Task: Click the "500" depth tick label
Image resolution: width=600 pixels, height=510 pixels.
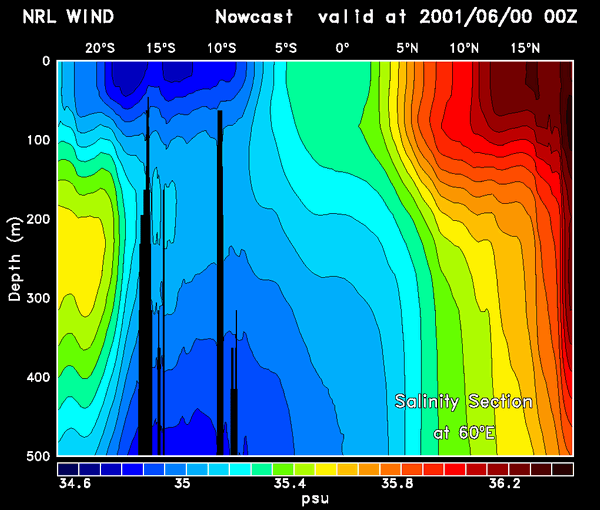Action: point(38,456)
